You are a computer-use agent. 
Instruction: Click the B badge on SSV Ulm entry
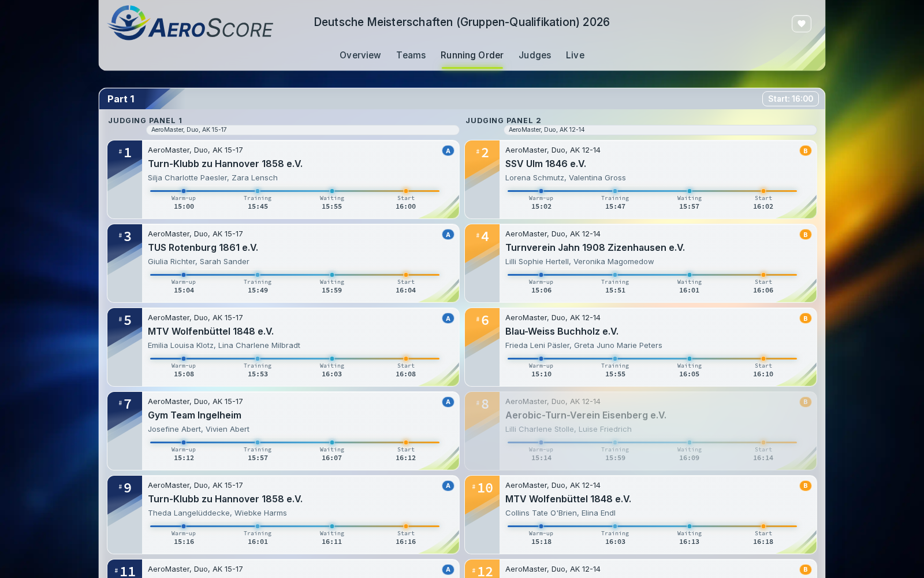[x=805, y=150]
